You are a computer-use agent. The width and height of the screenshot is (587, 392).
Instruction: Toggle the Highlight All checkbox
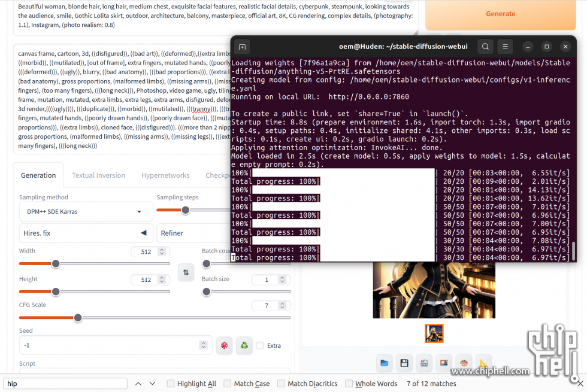click(171, 384)
